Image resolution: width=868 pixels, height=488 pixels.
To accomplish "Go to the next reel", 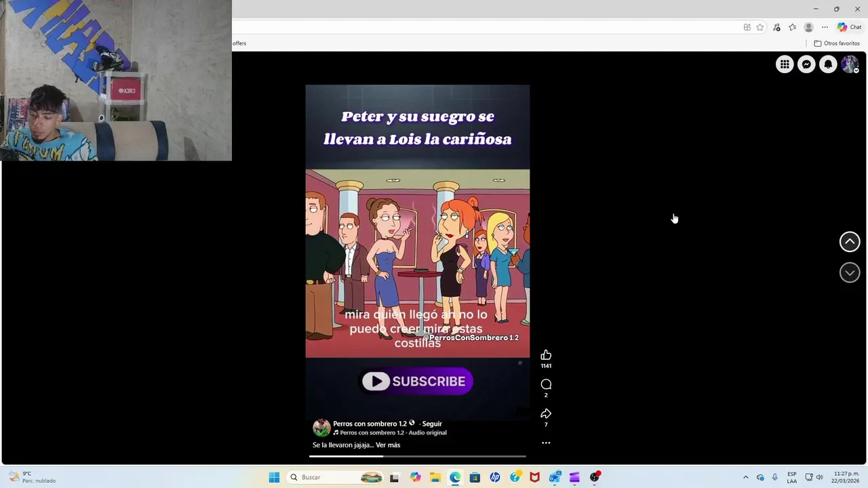I will coord(850,272).
